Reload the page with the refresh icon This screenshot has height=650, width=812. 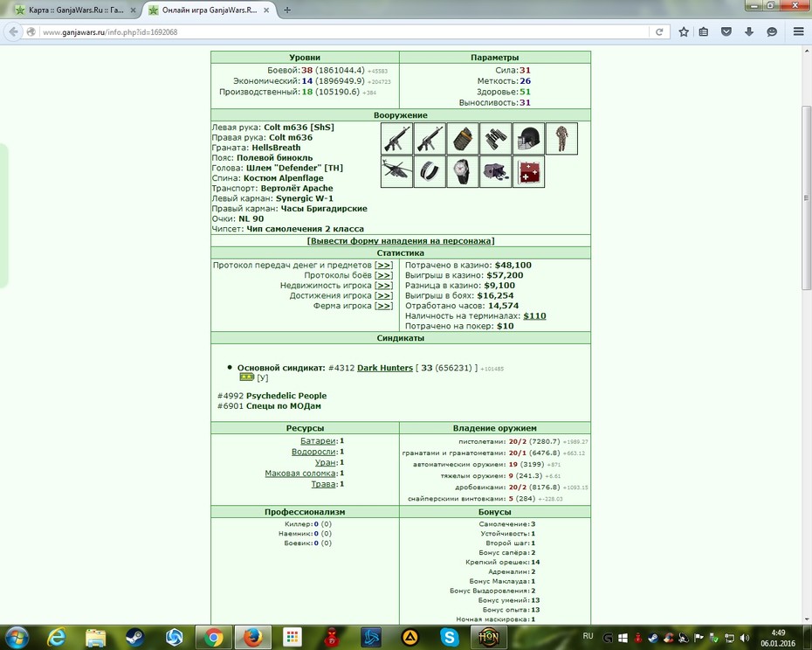pyautogui.click(x=659, y=32)
